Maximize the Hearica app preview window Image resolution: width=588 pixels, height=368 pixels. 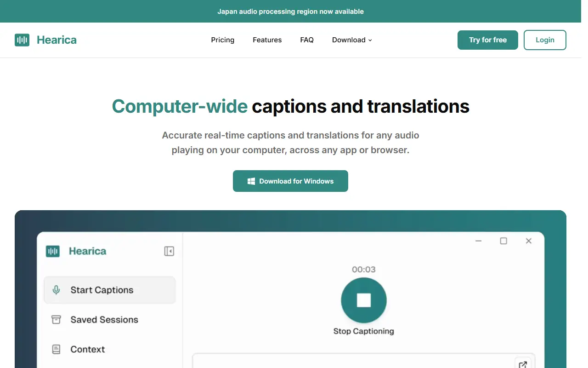coord(503,241)
